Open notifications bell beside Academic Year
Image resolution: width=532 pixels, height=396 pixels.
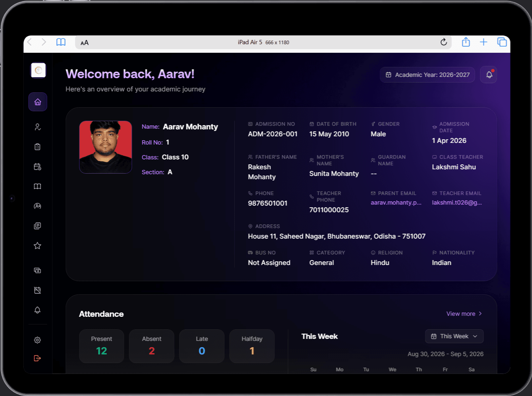[x=489, y=75]
